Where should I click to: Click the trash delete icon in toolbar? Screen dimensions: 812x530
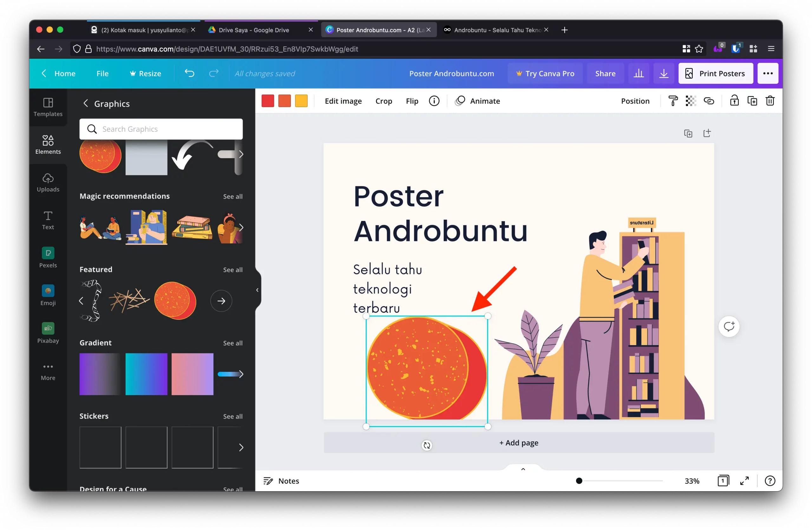(770, 101)
